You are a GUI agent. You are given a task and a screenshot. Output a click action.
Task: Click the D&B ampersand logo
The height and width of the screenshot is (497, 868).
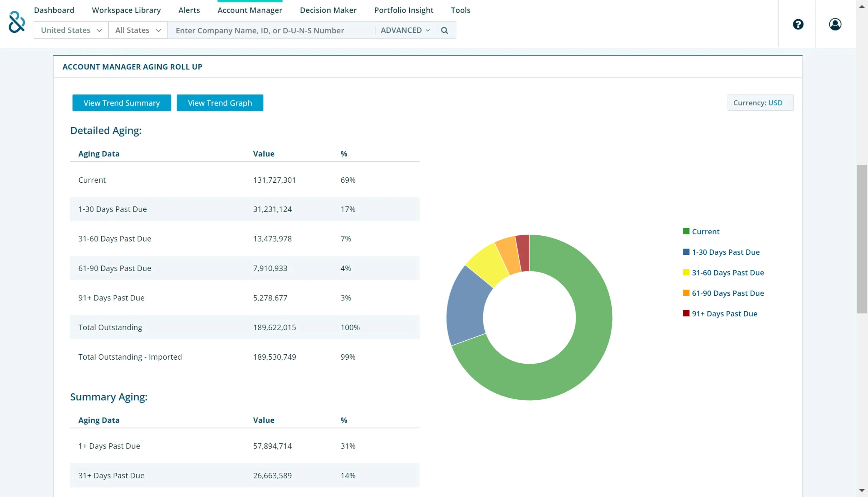16,22
